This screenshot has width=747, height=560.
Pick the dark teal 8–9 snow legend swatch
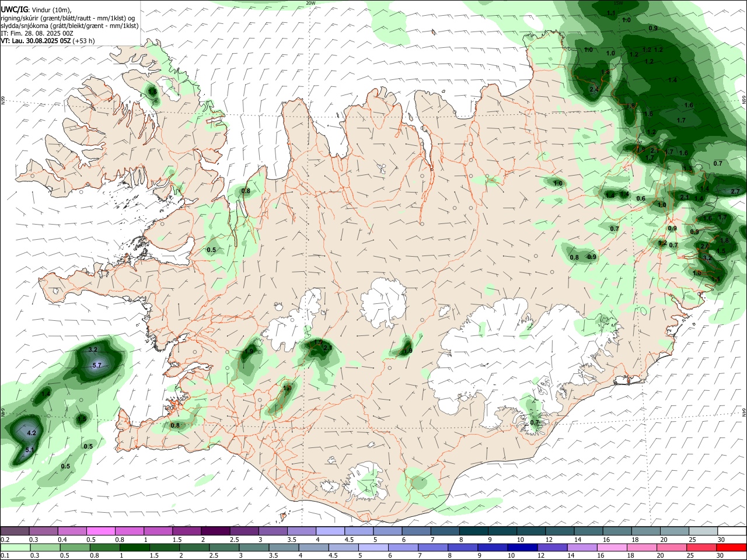[473, 531]
